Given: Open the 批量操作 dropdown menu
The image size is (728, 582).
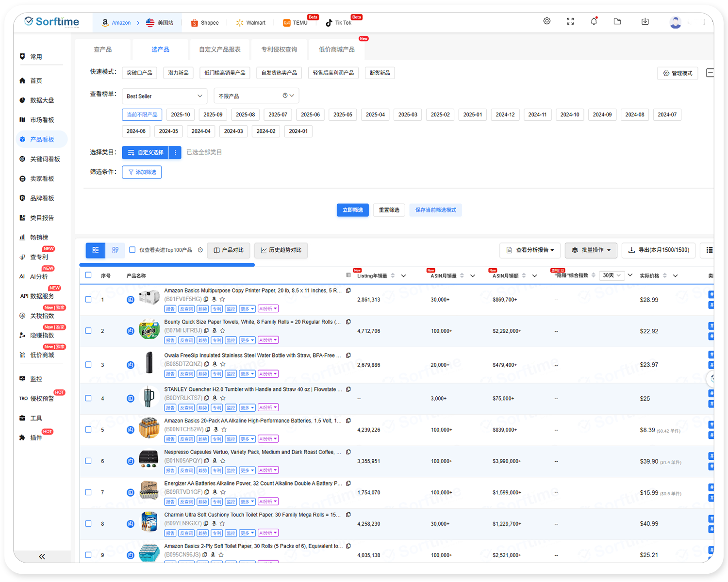Looking at the screenshot, I should pos(591,250).
